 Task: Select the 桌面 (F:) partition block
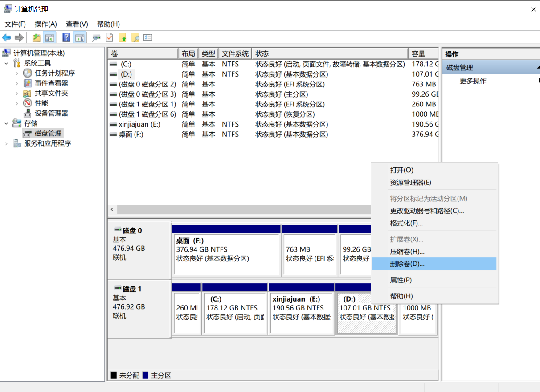click(x=226, y=250)
